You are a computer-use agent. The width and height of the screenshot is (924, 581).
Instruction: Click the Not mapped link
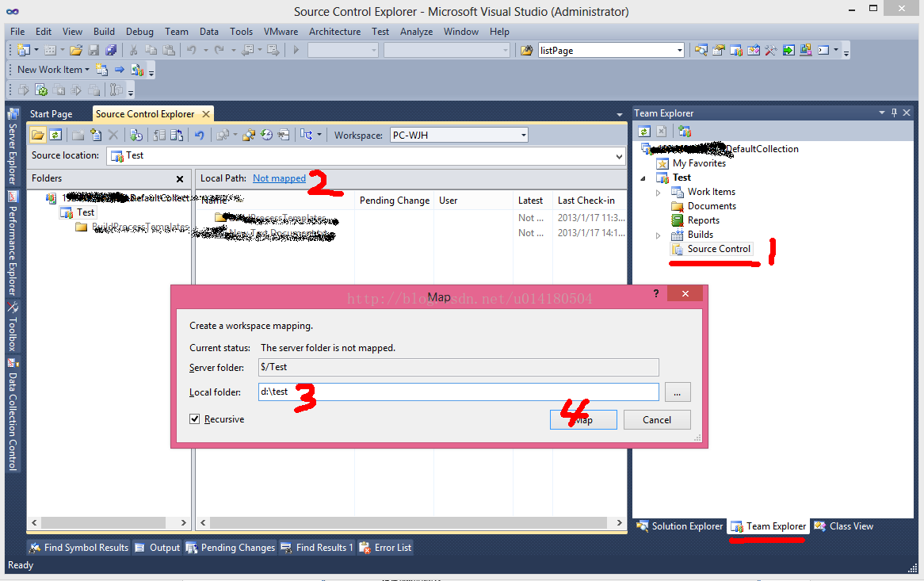pos(279,178)
